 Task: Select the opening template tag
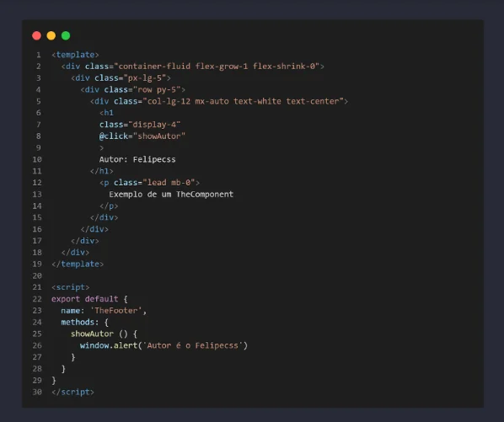[75, 55]
